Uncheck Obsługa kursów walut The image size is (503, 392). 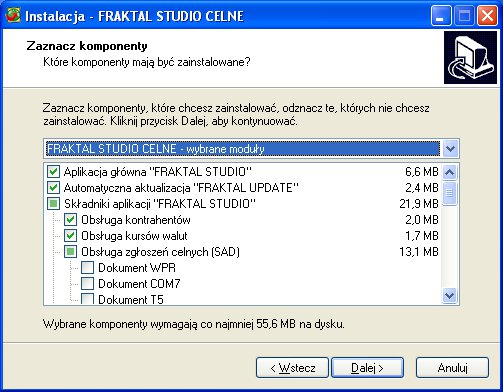pyautogui.click(x=70, y=236)
